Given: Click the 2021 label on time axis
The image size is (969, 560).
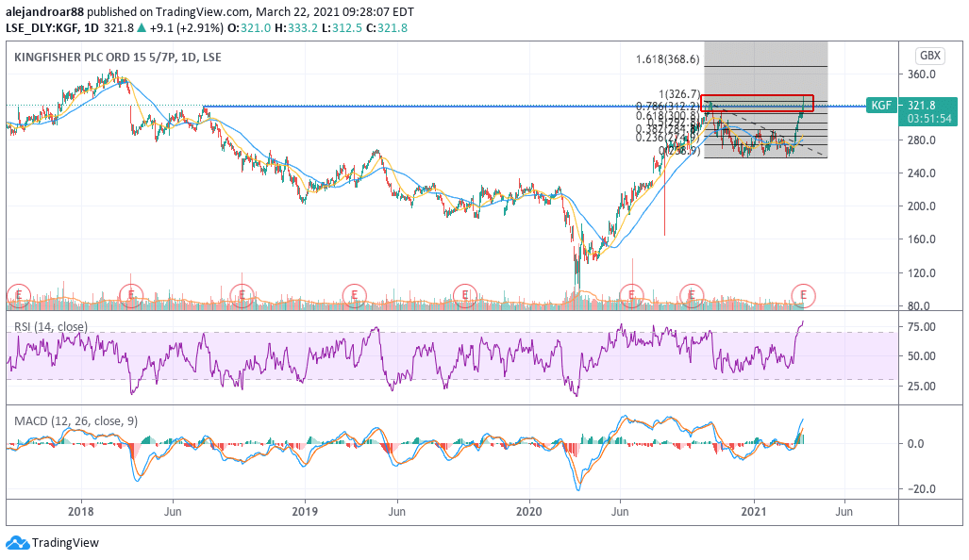Looking at the screenshot, I should click(753, 512).
